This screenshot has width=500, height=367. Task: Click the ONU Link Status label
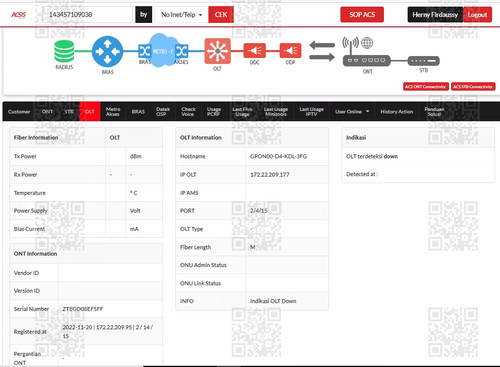coord(200,283)
